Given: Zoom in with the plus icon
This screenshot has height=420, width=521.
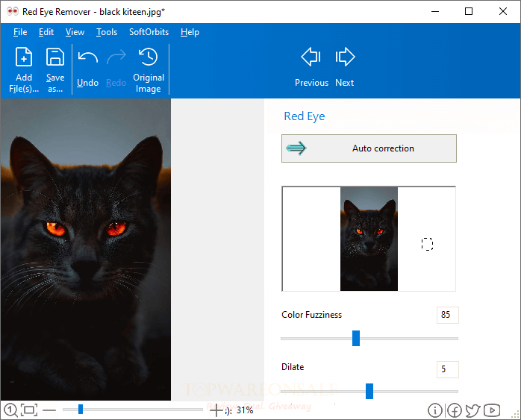Looking at the screenshot, I should pyautogui.click(x=216, y=410).
